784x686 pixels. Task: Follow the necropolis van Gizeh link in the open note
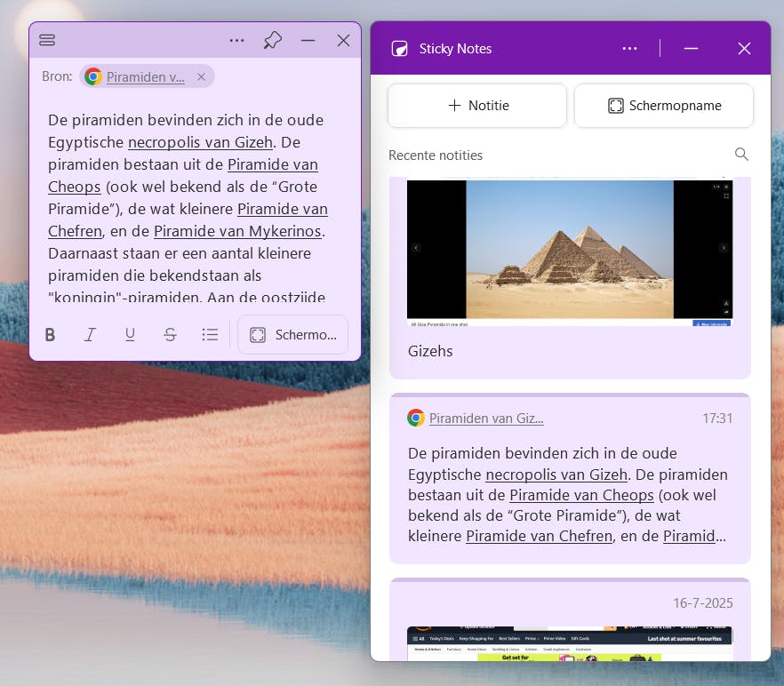pos(200,142)
